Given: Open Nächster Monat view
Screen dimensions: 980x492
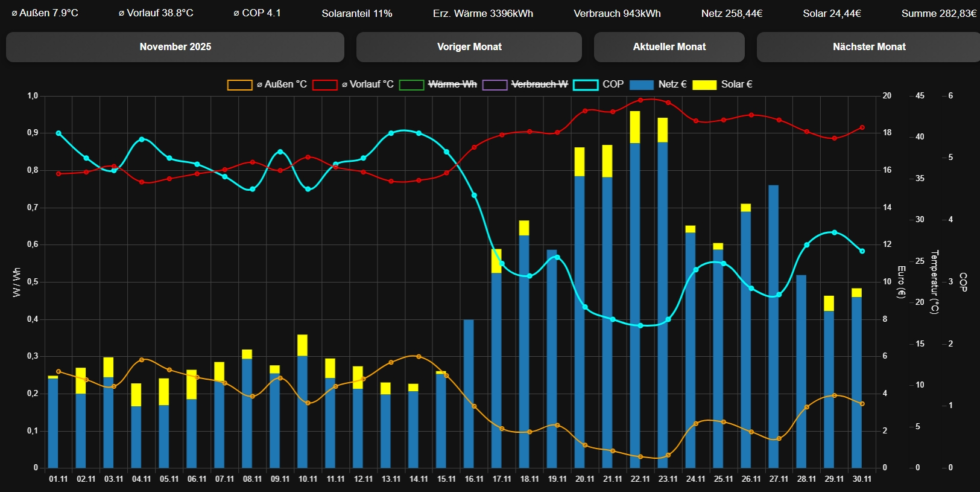Looking at the screenshot, I should [x=868, y=47].
